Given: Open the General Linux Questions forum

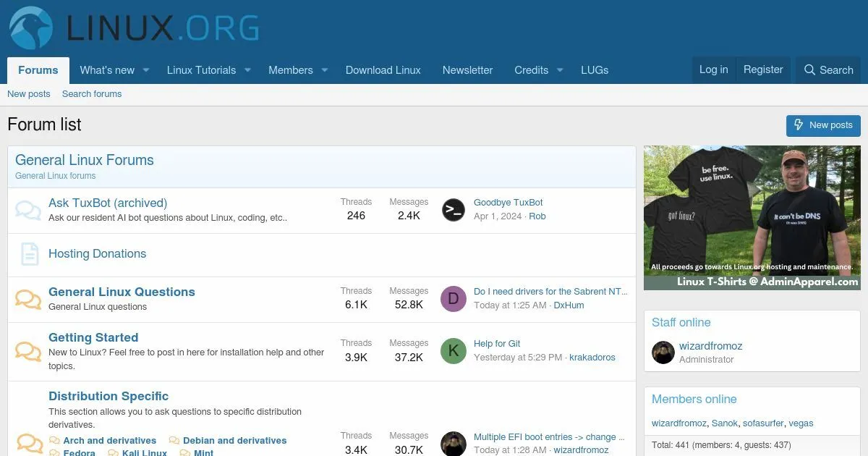Looking at the screenshot, I should 122,292.
